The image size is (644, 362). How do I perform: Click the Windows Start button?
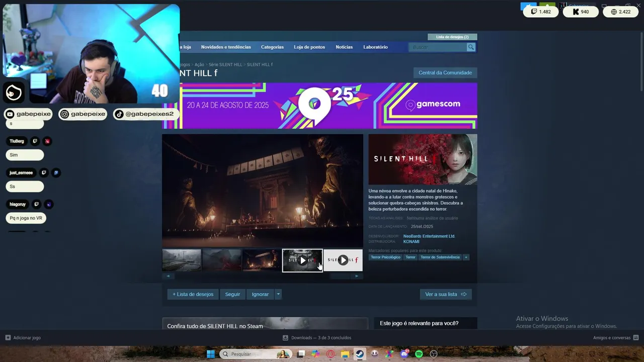coord(211,354)
